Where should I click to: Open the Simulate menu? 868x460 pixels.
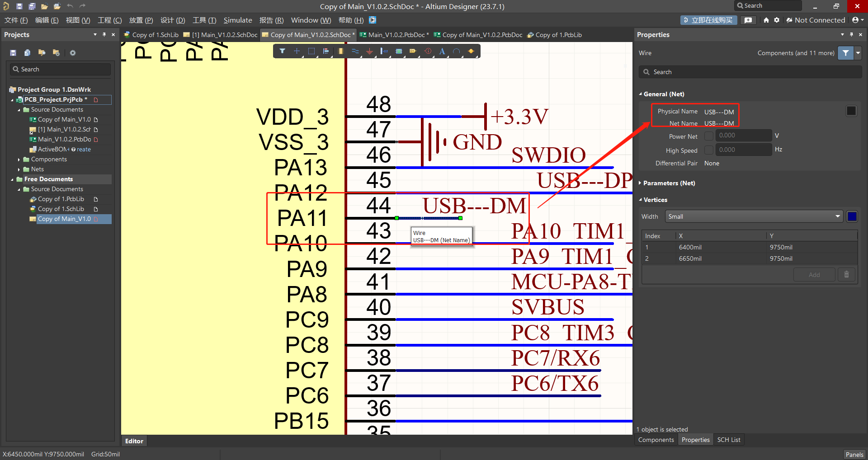[238, 20]
